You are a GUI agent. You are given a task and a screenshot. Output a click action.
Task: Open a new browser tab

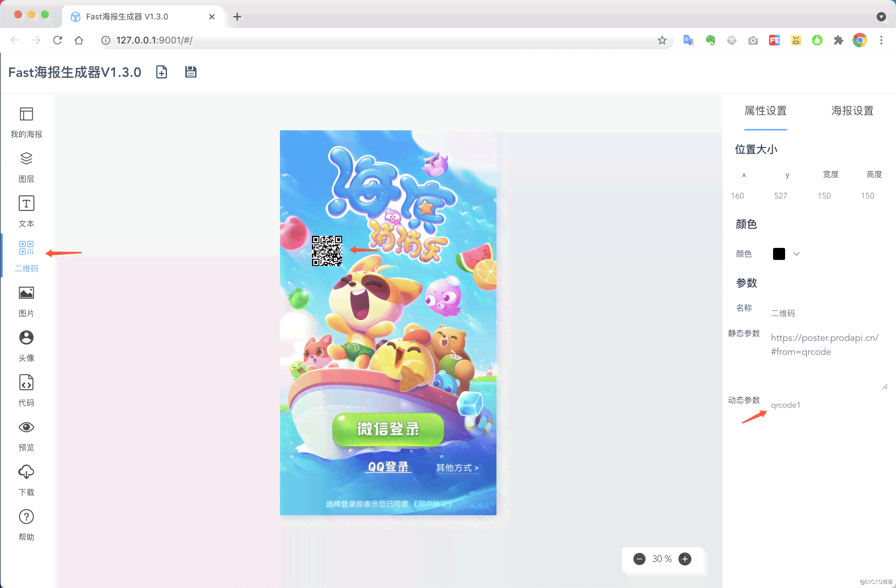coord(237,17)
